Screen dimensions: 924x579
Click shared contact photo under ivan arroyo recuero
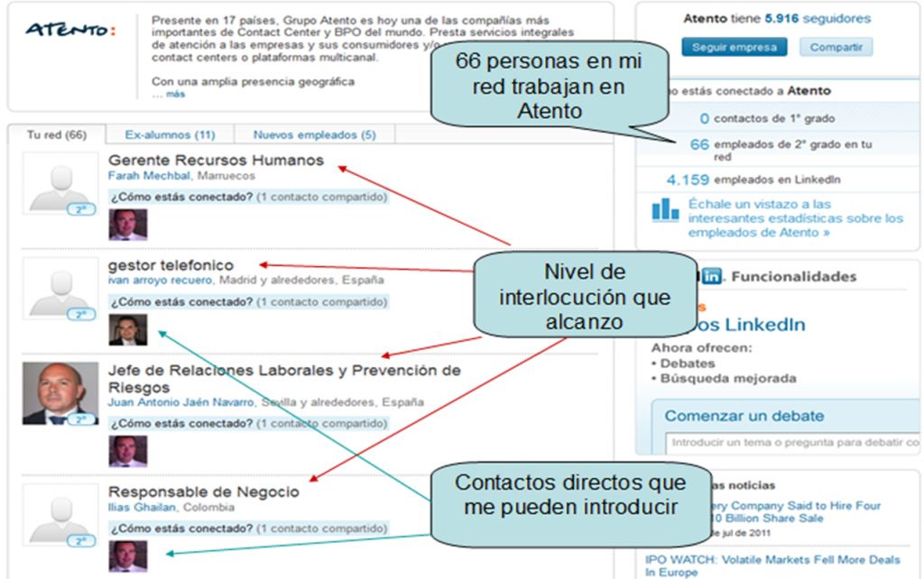point(128,330)
